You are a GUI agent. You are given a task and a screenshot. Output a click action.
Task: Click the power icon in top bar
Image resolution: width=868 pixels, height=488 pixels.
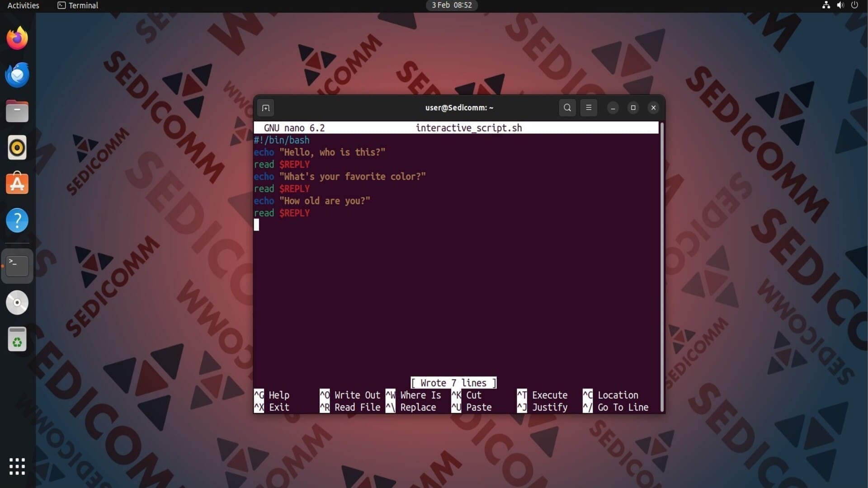pos(854,5)
